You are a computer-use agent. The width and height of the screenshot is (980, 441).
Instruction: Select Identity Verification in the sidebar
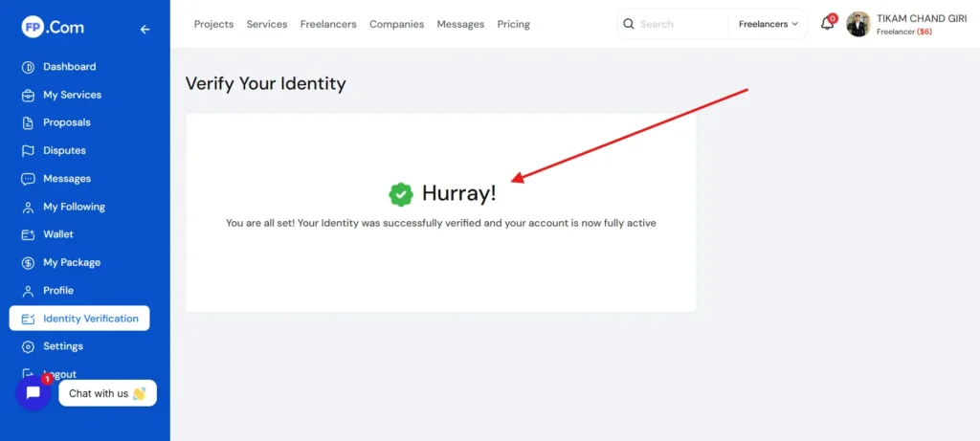tap(90, 319)
